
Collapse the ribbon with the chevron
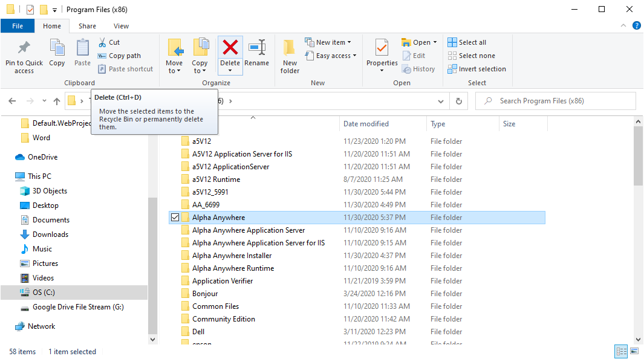623,25
